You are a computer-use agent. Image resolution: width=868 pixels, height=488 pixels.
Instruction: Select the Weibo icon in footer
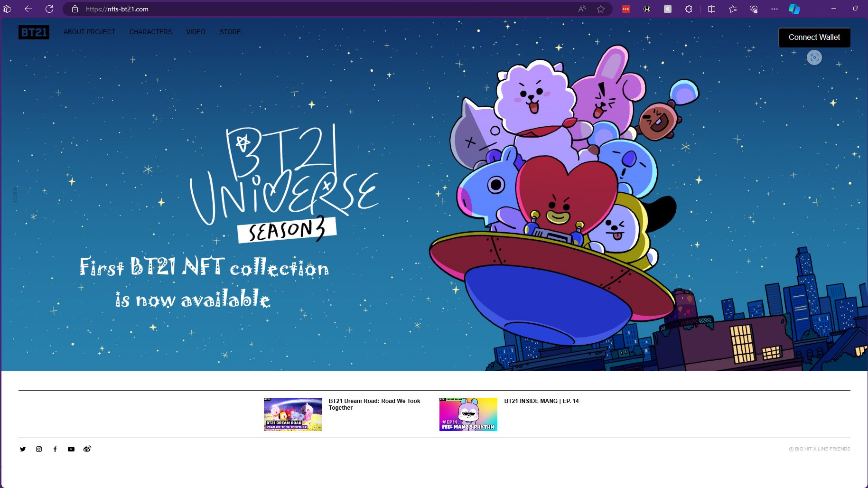tap(87, 449)
